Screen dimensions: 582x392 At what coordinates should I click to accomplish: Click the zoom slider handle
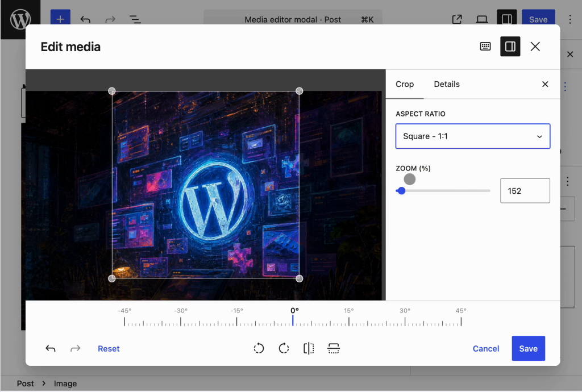tap(401, 191)
